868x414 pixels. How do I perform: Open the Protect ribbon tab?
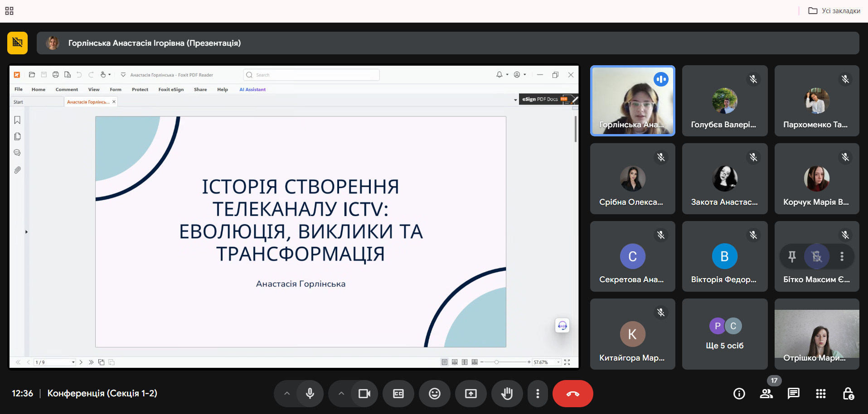[x=140, y=89]
